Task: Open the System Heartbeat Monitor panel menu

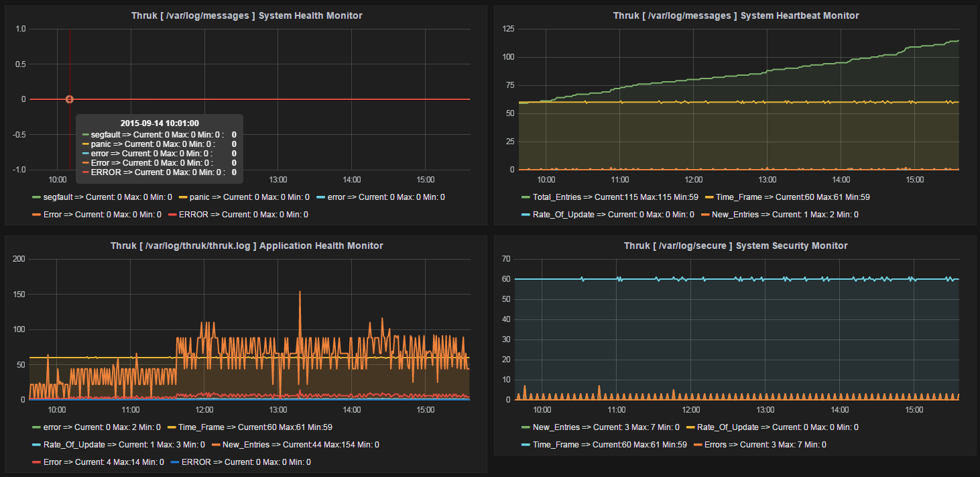Action: click(x=735, y=15)
